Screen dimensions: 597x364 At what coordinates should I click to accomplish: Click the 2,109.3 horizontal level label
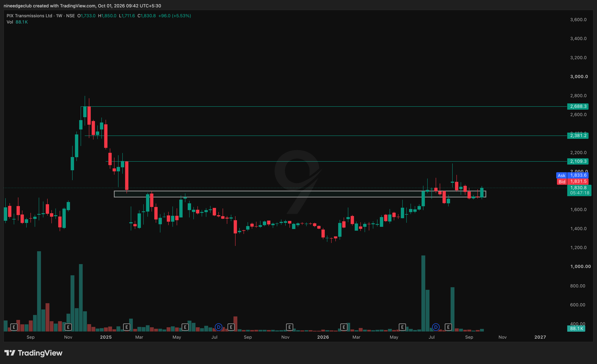(x=578, y=161)
